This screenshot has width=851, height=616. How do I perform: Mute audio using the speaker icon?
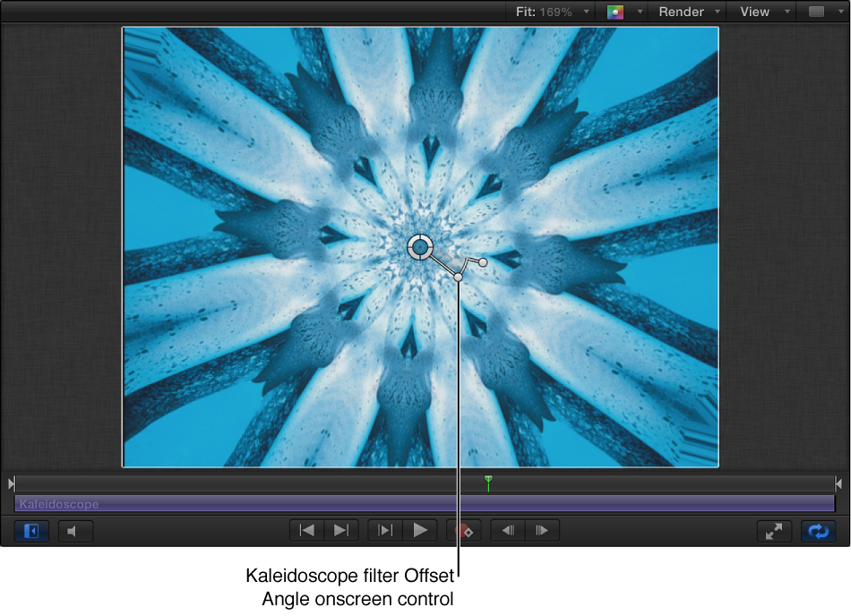75,530
